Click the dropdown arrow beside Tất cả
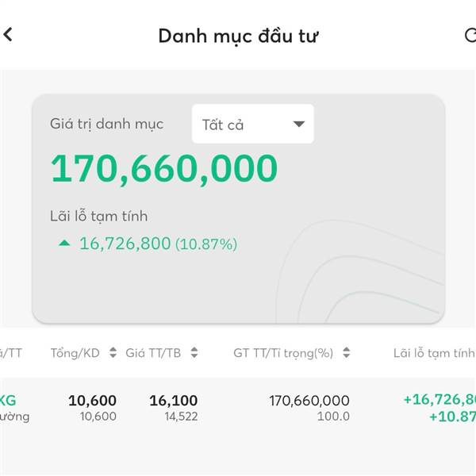This screenshot has width=476, height=476. (x=299, y=124)
